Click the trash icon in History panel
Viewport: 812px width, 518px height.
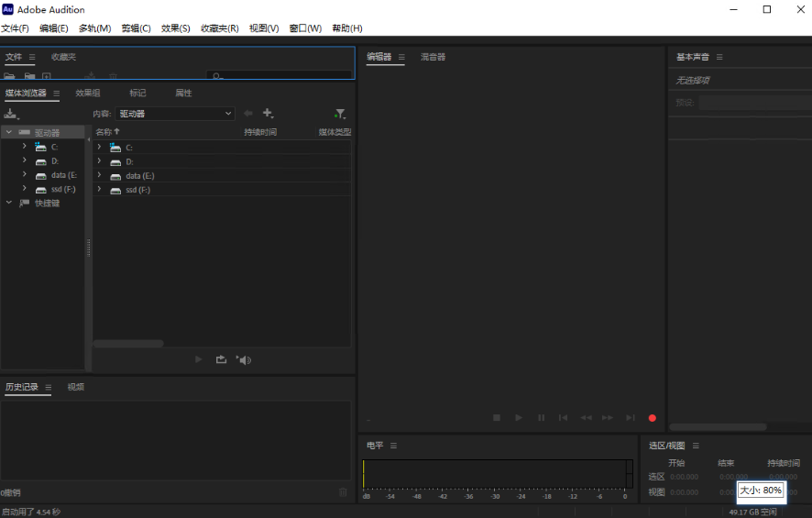pyautogui.click(x=343, y=492)
